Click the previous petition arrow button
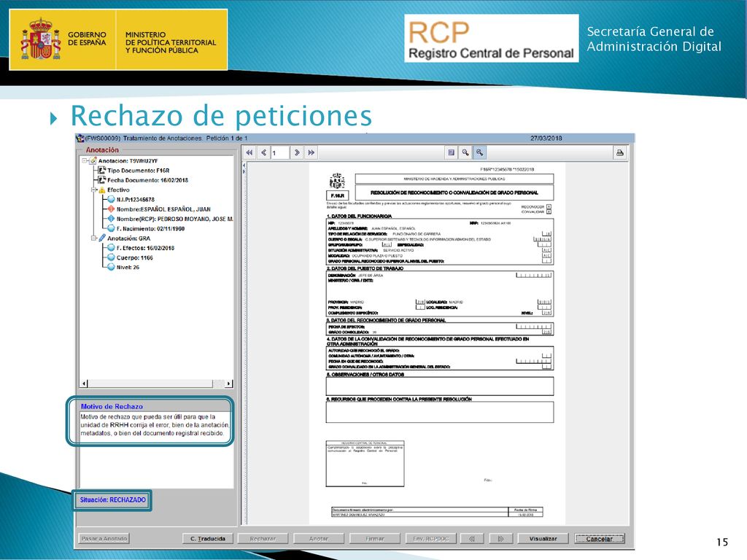Image resolution: width=747 pixels, height=560 pixels. click(472, 539)
